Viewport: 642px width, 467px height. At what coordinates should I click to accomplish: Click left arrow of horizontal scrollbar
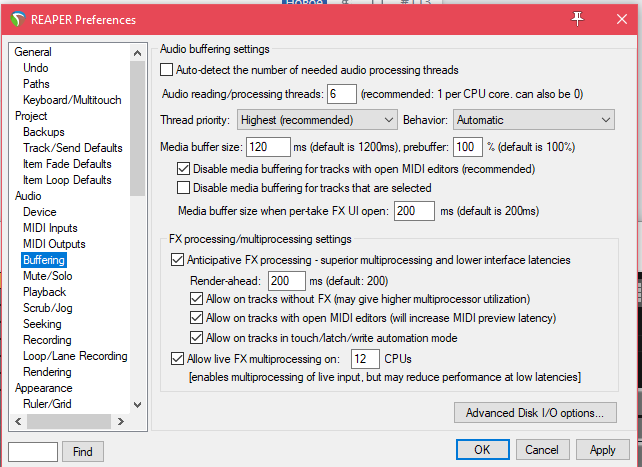pos(18,421)
